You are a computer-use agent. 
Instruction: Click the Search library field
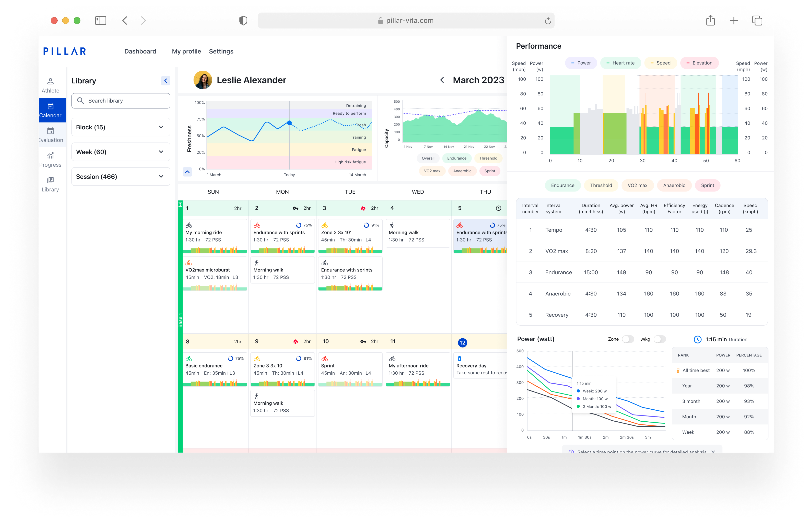121,101
